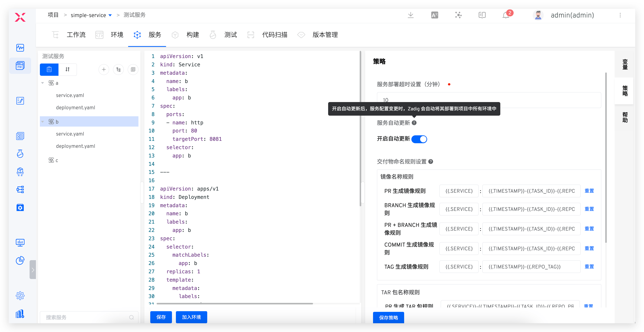
Task: Click the 保存 button
Action: [161, 317]
